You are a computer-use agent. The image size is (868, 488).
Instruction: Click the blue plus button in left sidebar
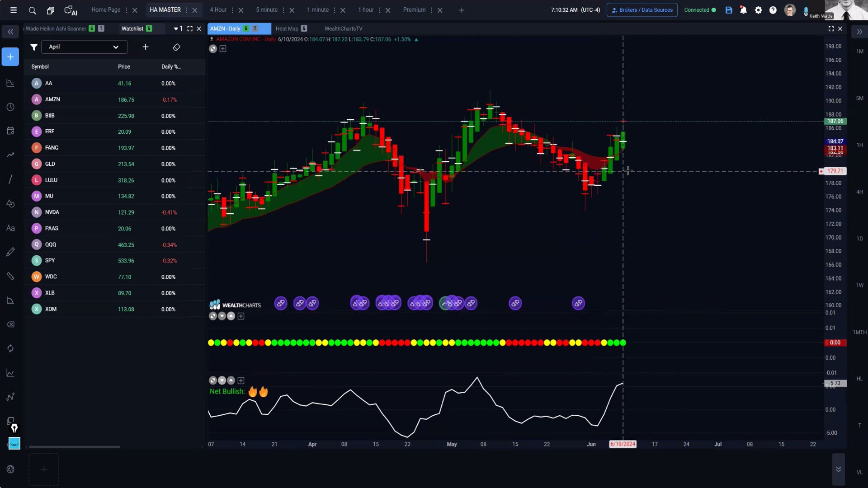tap(10, 57)
